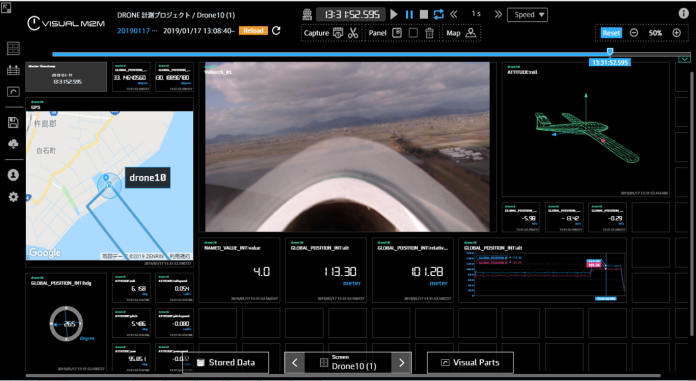The width and height of the screenshot is (696, 381).
Task: Click the blue Reset zoom button
Action: [611, 33]
